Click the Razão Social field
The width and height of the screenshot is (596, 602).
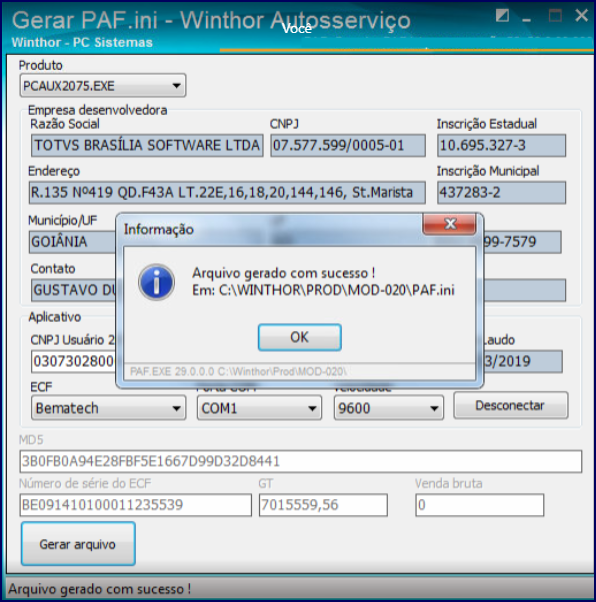tap(147, 145)
